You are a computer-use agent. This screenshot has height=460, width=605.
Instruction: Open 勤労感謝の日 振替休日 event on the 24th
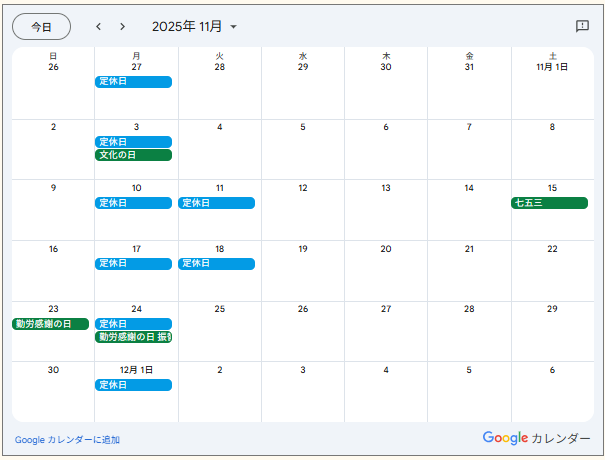(133, 337)
